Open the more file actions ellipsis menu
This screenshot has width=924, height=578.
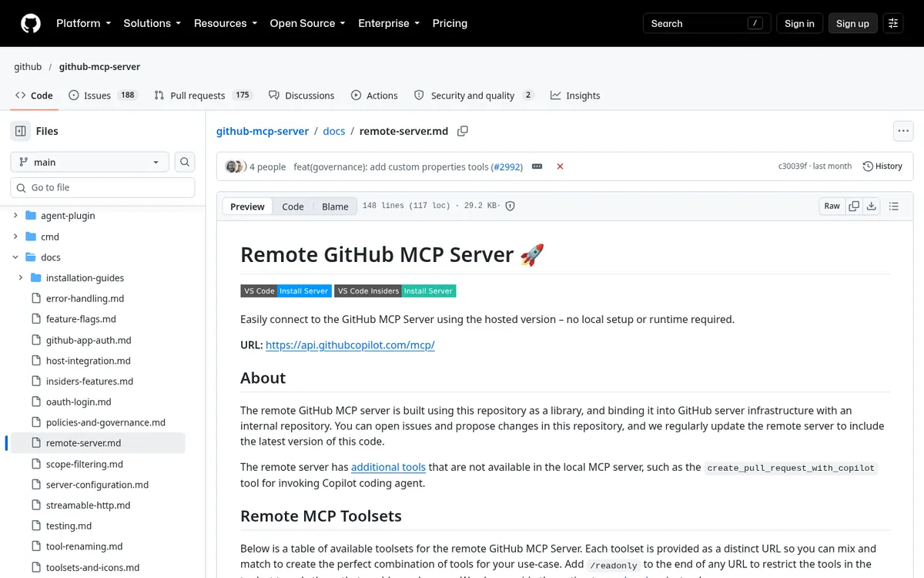tap(903, 131)
